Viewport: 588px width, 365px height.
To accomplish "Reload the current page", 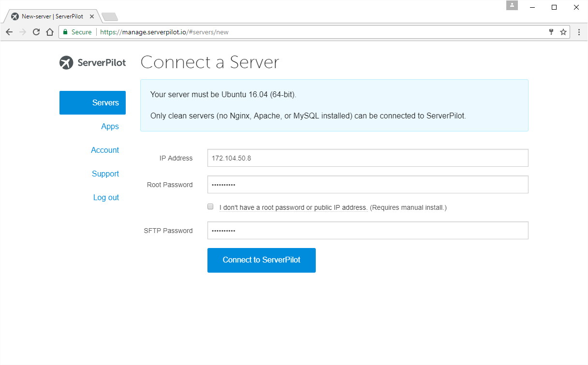I will 36,32.
